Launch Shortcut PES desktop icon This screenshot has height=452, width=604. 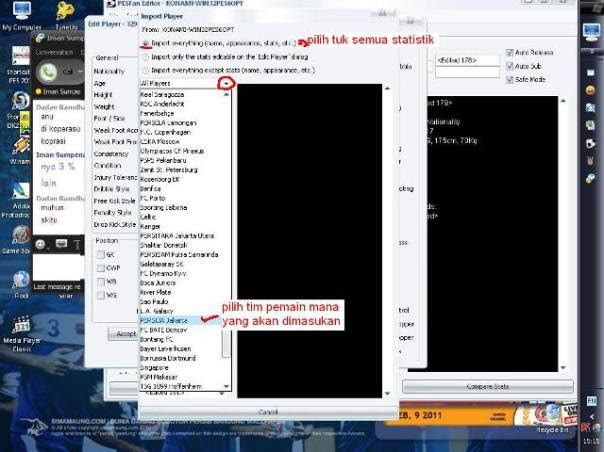click(x=18, y=64)
